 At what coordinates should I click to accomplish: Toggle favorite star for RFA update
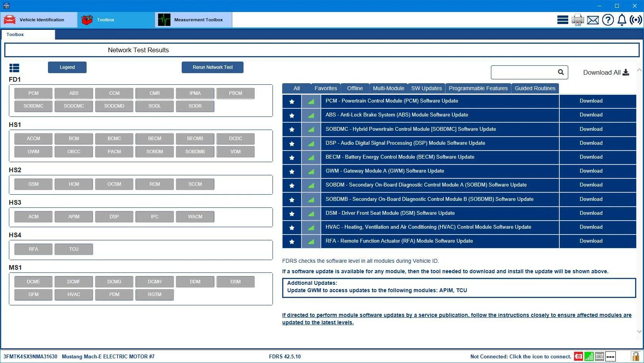point(292,241)
